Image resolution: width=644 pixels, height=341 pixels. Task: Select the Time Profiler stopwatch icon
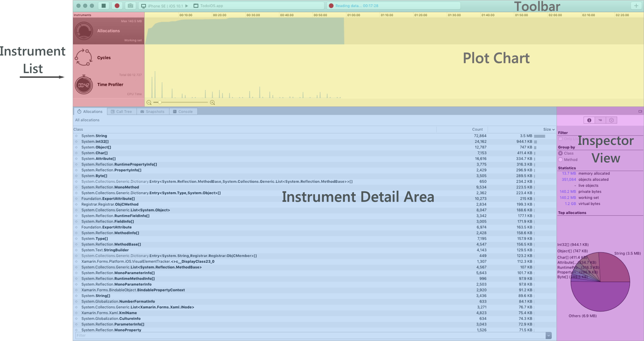(x=84, y=85)
